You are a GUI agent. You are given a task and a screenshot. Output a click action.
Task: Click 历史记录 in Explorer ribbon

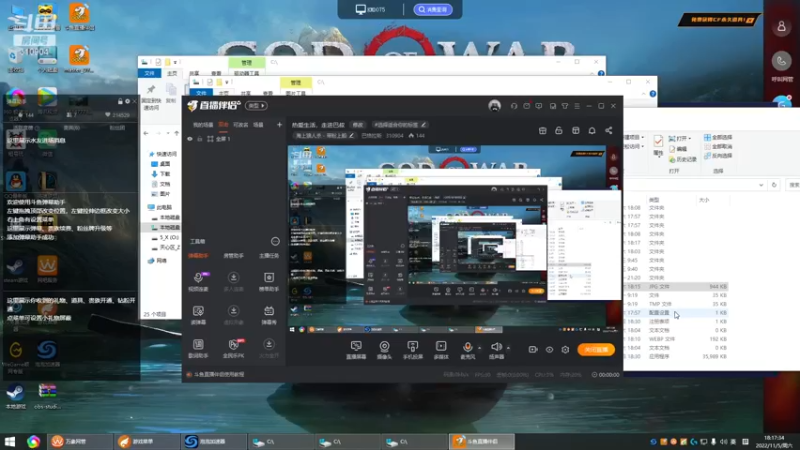coord(683,159)
